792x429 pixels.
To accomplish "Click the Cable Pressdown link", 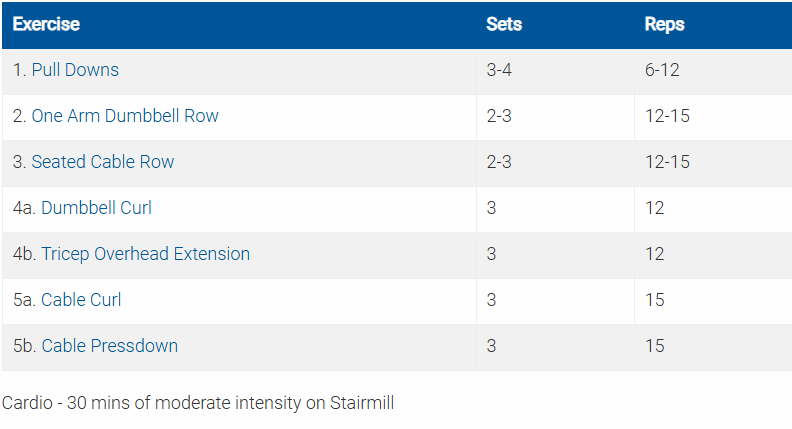I will (x=109, y=346).
